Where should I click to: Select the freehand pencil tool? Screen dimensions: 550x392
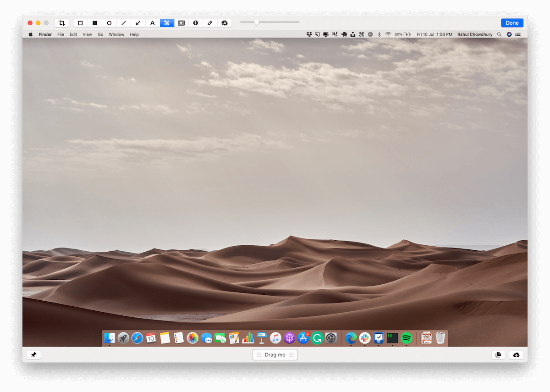point(210,22)
